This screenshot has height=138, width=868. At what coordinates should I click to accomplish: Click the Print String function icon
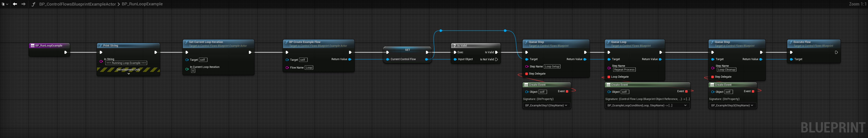click(x=100, y=46)
